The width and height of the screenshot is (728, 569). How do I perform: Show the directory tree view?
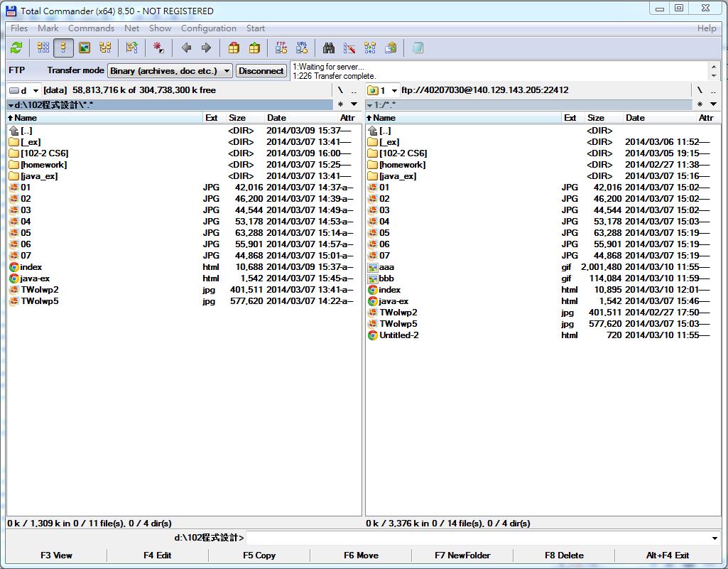click(105, 48)
